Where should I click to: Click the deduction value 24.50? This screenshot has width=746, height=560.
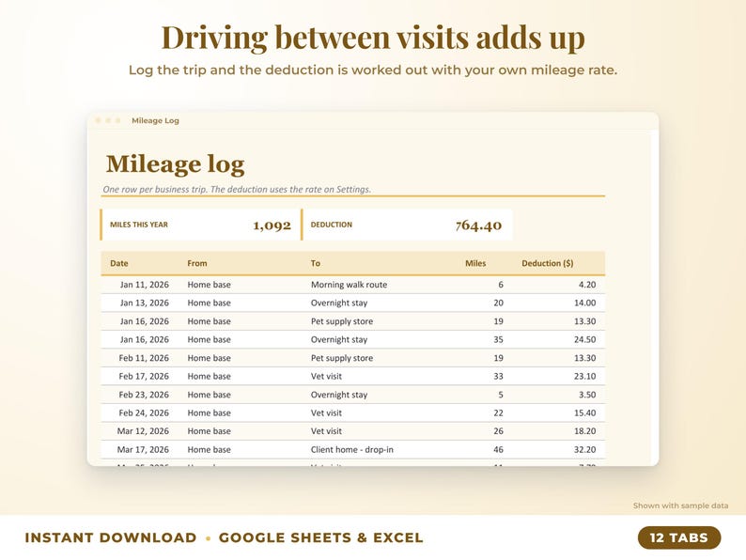[x=584, y=340]
